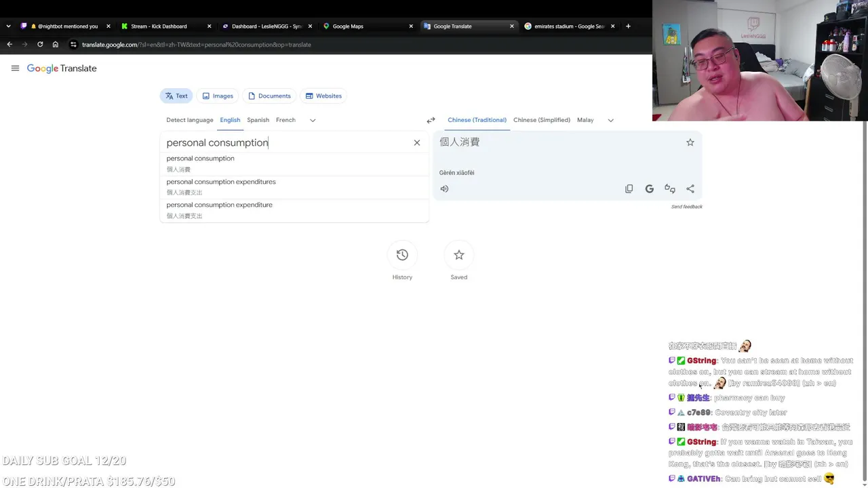Pick the 'personal consumption expenditures' suggestion

(294, 187)
